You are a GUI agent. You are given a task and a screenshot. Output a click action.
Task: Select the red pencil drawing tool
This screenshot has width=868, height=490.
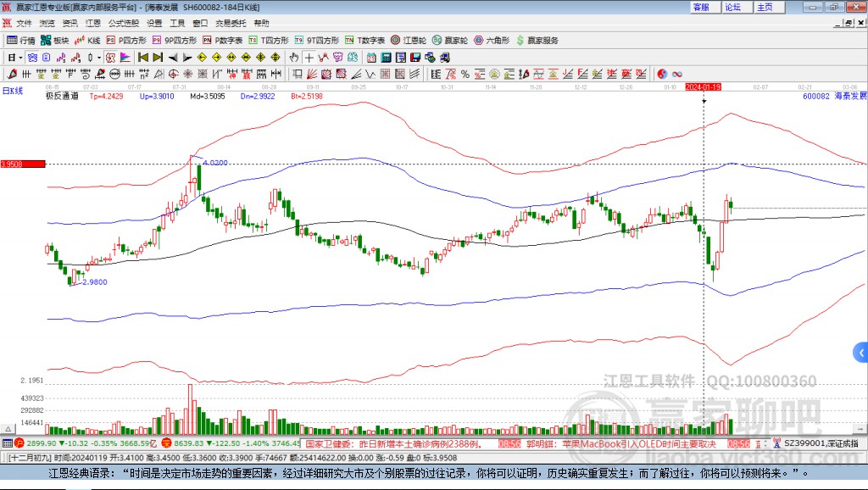[x=12, y=75]
